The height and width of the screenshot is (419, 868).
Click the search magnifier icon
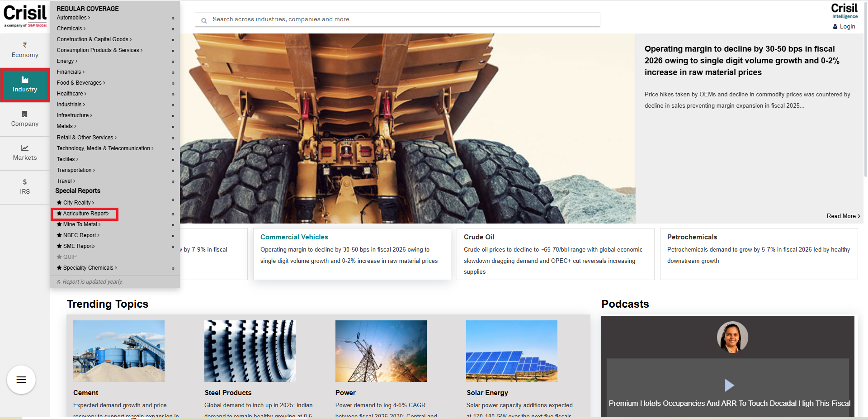point(204,20)
